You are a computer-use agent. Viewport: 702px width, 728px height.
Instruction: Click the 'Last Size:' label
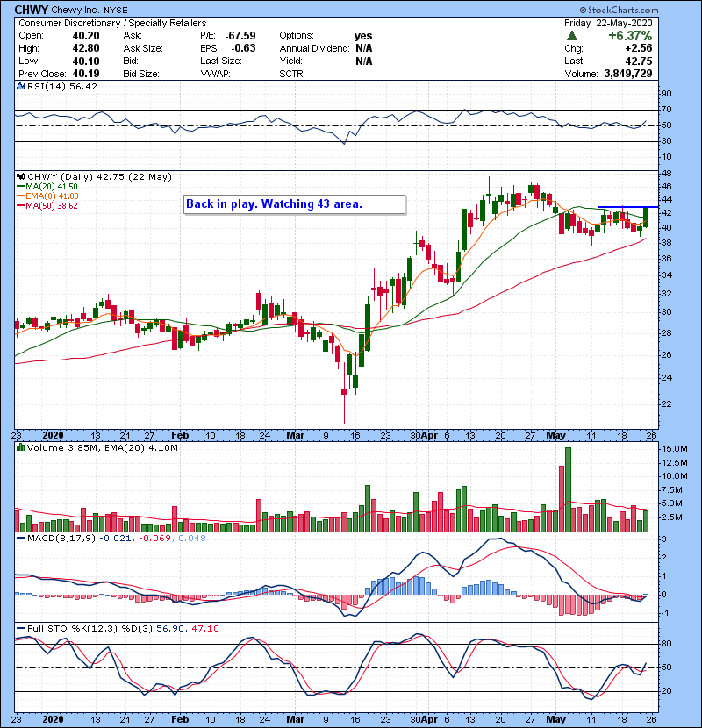(221, 61)
